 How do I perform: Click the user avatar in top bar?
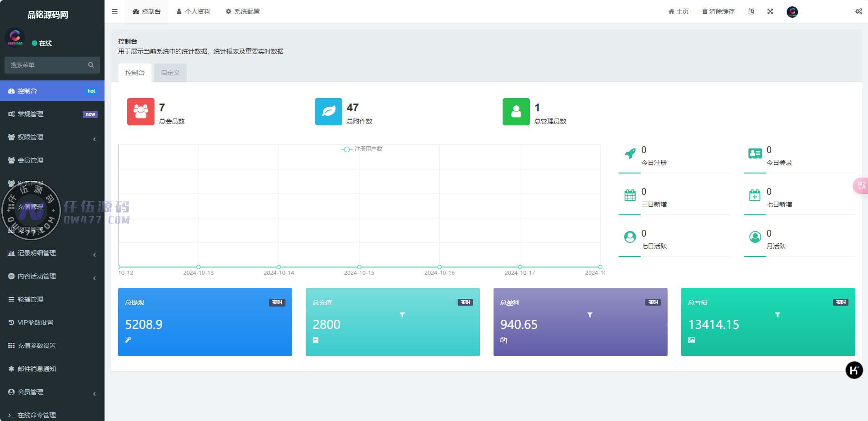(x=792, y=12)
